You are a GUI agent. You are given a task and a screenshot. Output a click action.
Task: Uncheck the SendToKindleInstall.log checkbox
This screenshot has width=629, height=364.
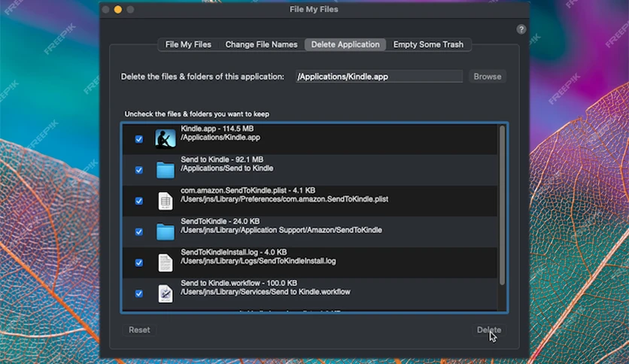[x=138, y=262]
